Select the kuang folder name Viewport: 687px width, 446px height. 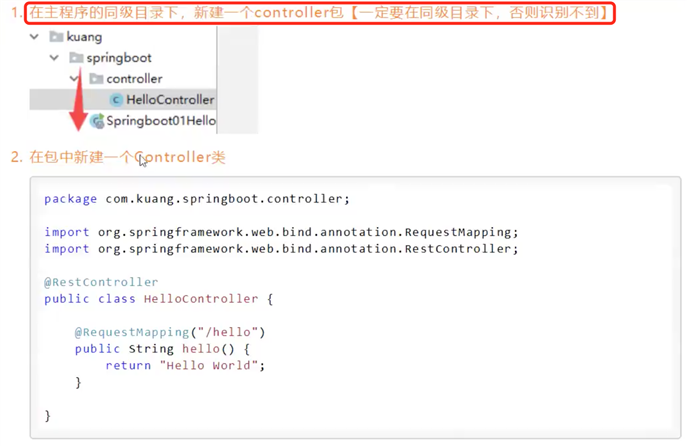[x=84, y=37]
